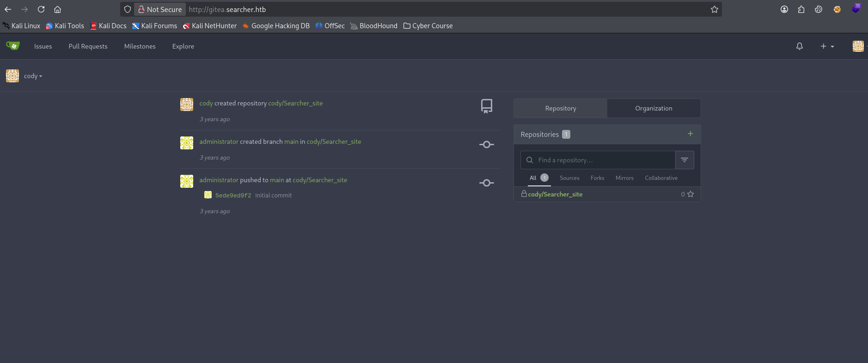The width and height of the screenshot is (868, 363).
Task: Open the notifications bell icon
Action: tap(800, 46)
